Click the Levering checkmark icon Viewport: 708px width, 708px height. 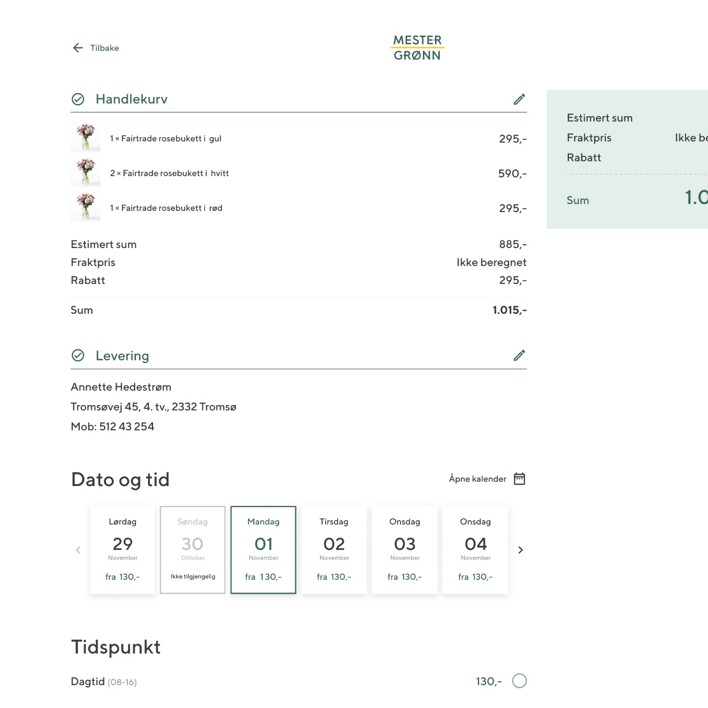78,356
